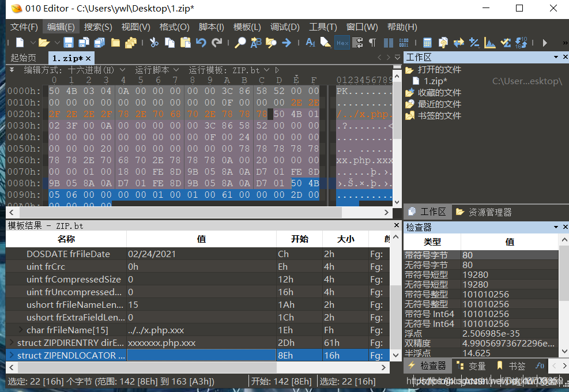
Task: Undo the last edit
Action: point(201,43)
